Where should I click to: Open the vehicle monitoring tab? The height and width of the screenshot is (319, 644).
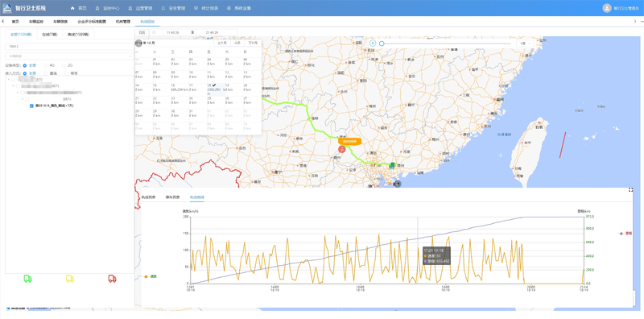36,22
